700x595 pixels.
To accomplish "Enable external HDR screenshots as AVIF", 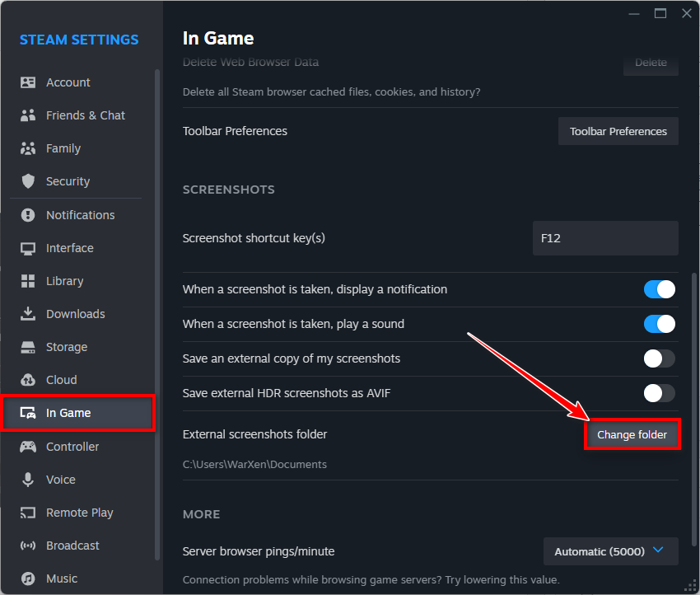I will pos(659,393).
